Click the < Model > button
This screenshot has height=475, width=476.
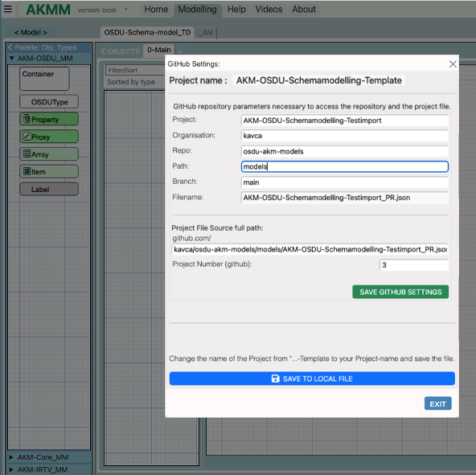click(31, 32)
